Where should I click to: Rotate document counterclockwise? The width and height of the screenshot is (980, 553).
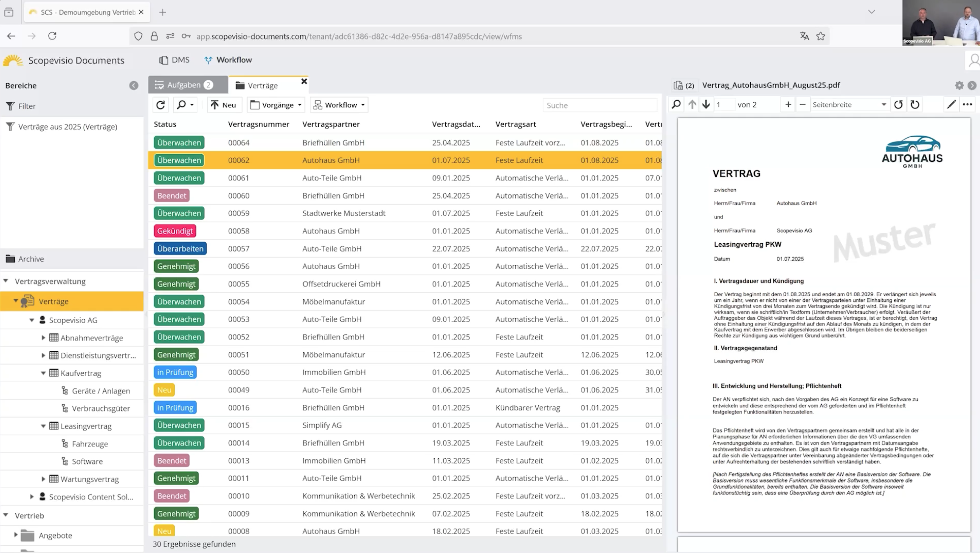coord(898,104)
